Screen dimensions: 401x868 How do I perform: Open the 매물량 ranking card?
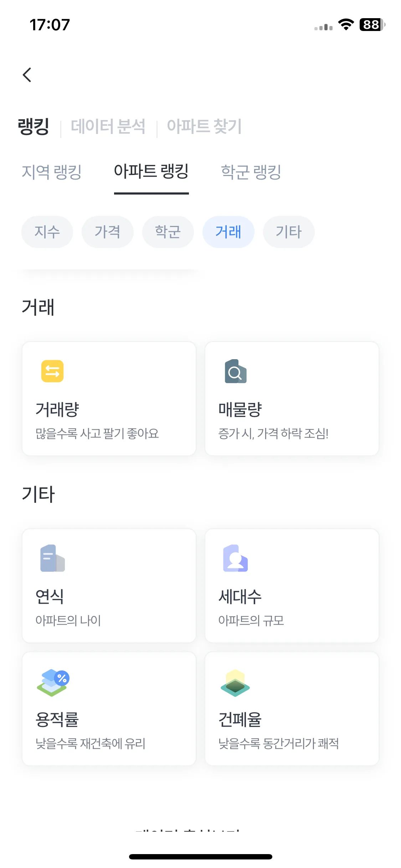point(292,399)
